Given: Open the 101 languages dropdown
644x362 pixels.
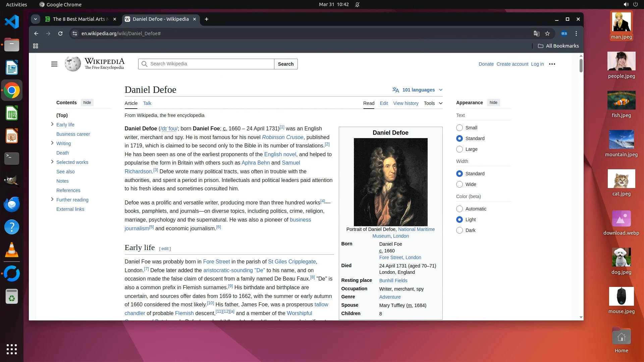Looking at the screenshot, I should coord(418,90).
